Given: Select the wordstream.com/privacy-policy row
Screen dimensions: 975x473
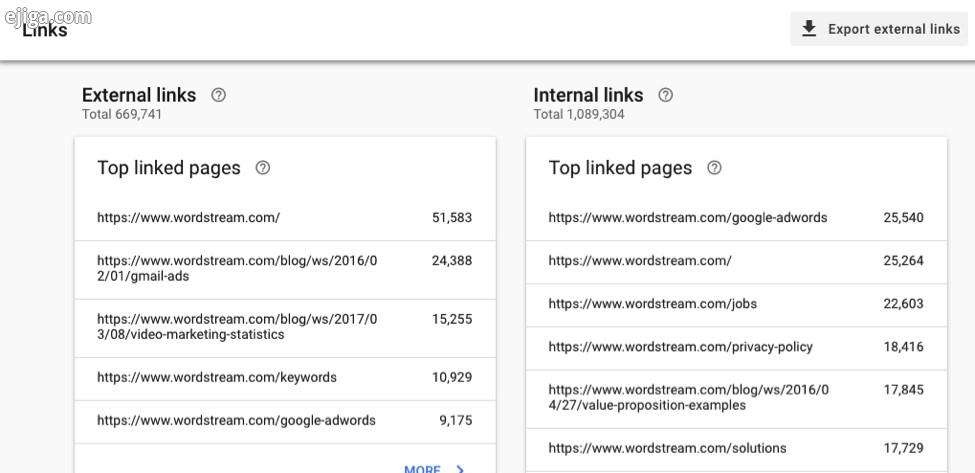Looking at the screenshot, I should 736,347.
